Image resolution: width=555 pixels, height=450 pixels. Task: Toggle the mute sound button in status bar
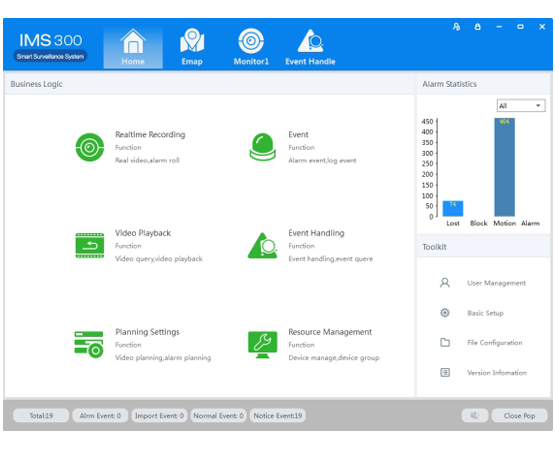pos(475,415)
